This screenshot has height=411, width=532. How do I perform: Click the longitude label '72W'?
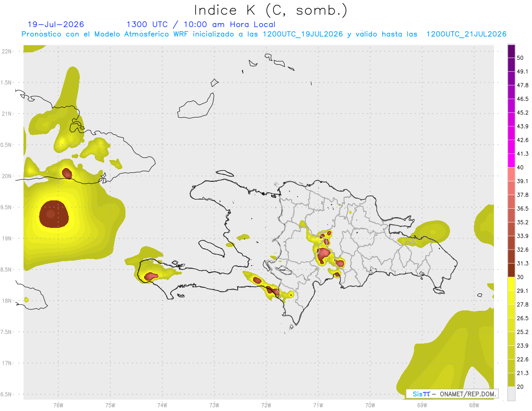266,405
